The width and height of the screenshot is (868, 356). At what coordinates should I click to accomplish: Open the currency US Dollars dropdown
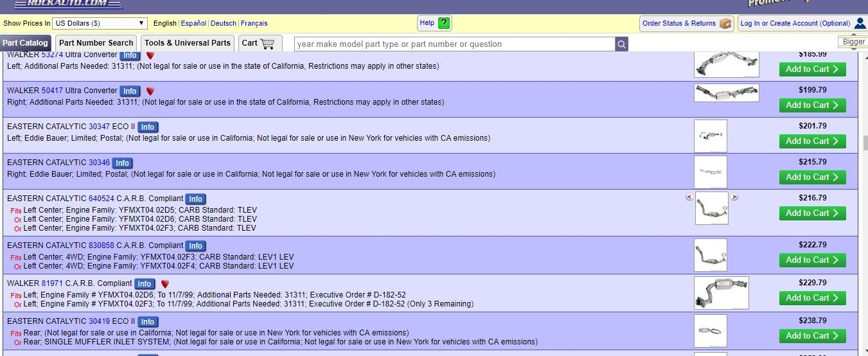[100, 23]
